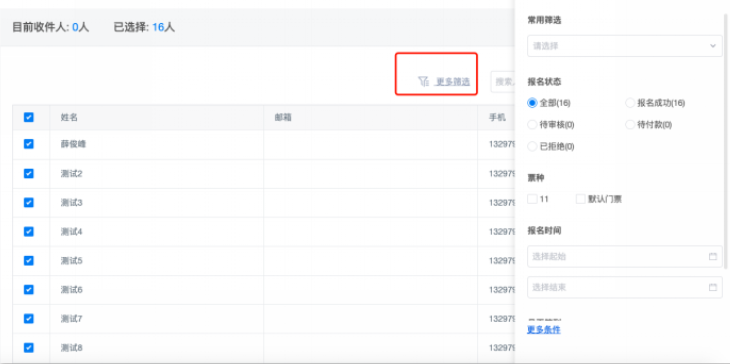The height and width of the screenshot is (364, 730).
Task: Check the 11 ticket type checkbox
Action: point(532,199)
